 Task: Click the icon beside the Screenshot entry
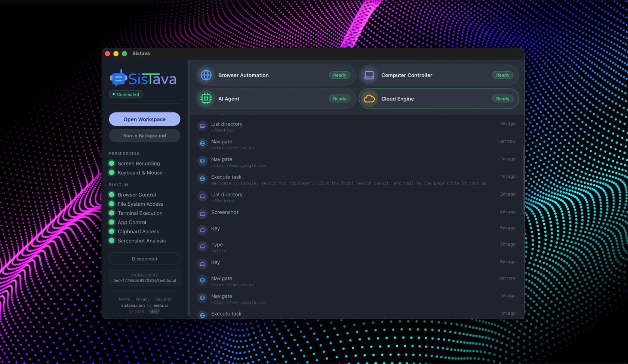202,214
